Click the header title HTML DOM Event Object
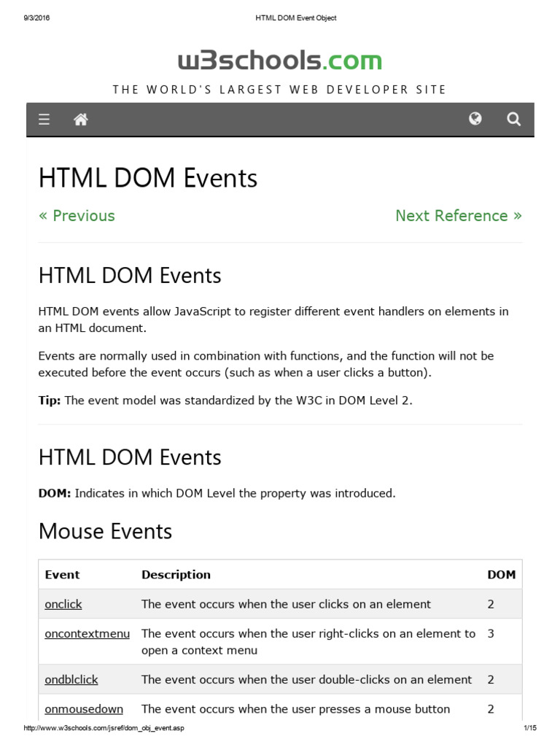 coord(296,18)
